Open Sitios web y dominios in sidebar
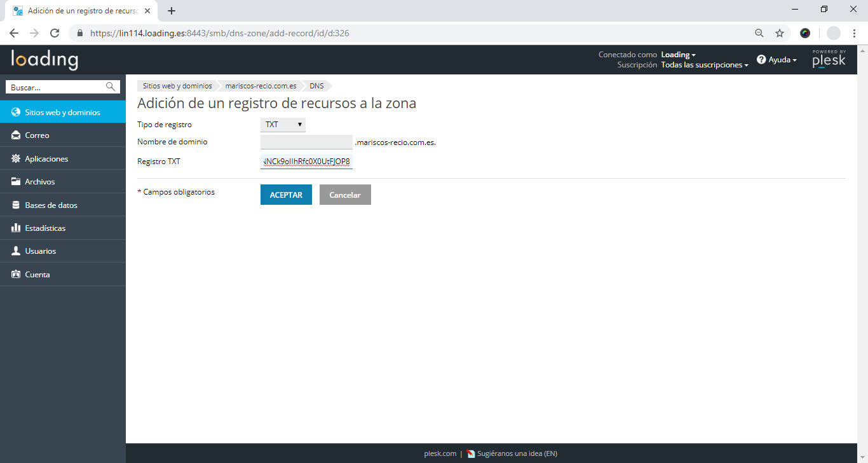 pyautogui.click(x=63, y=112)
